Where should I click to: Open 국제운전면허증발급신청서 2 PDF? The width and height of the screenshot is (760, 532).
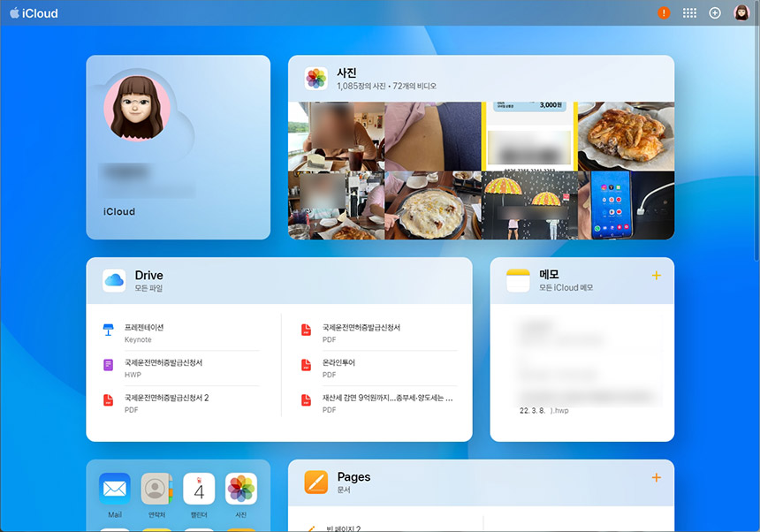point(181,403)
